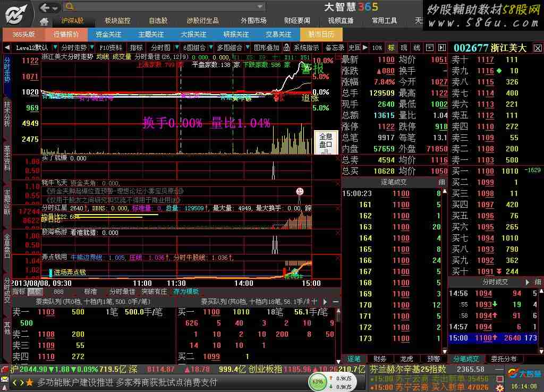Click the 委托分布 bottom tab
Screen dimensions: 544x392
tap(504, 359)
